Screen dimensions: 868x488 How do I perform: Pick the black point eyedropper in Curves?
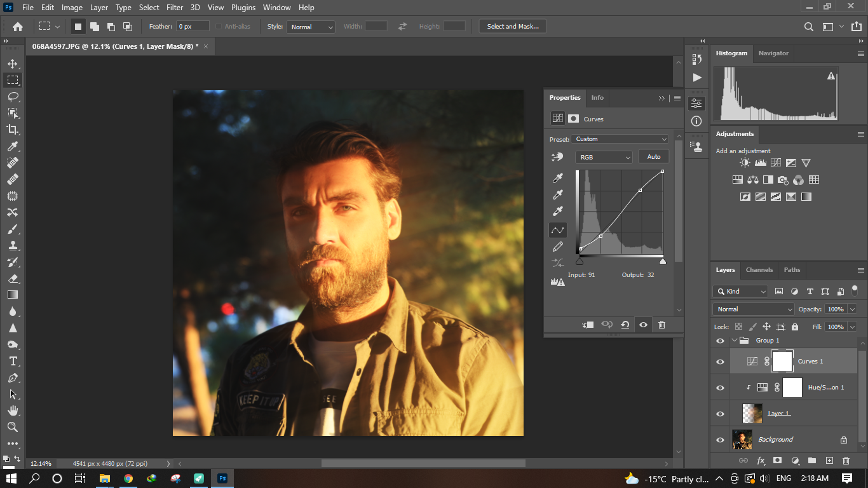pos(558,179)
